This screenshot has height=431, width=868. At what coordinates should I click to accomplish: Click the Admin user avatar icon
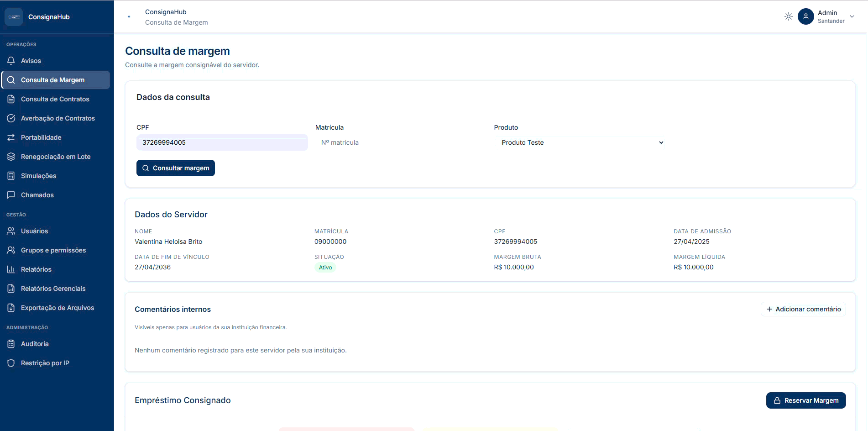pos(806,16)
